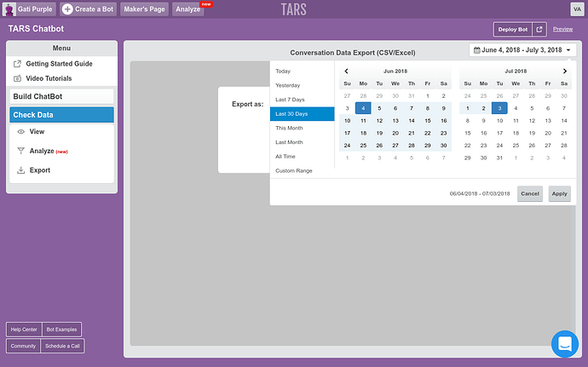The image size is (588, 367).
Task: Open the Preview link
Action: click(x=562, y=29)
